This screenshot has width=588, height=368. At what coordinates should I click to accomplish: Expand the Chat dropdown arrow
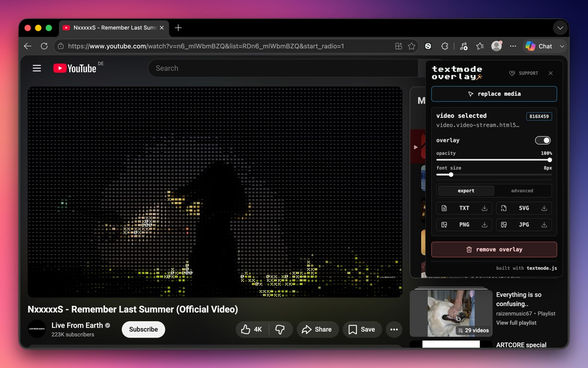562,46
